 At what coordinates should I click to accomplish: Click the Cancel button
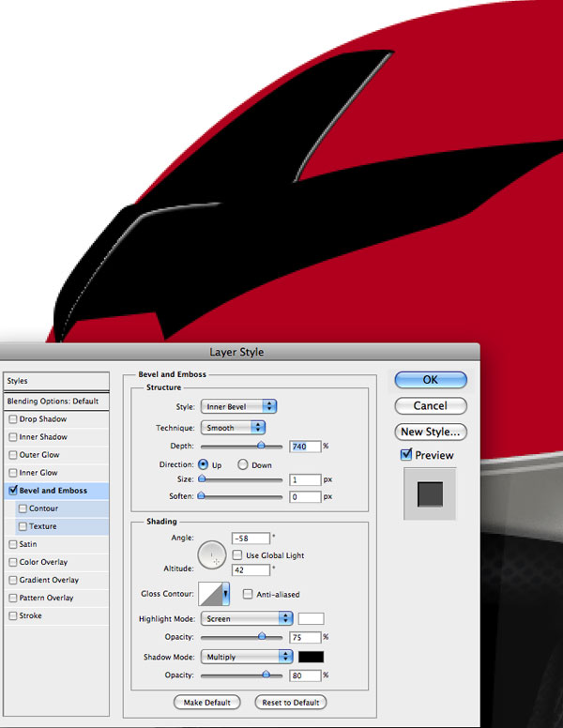[431, 406]
